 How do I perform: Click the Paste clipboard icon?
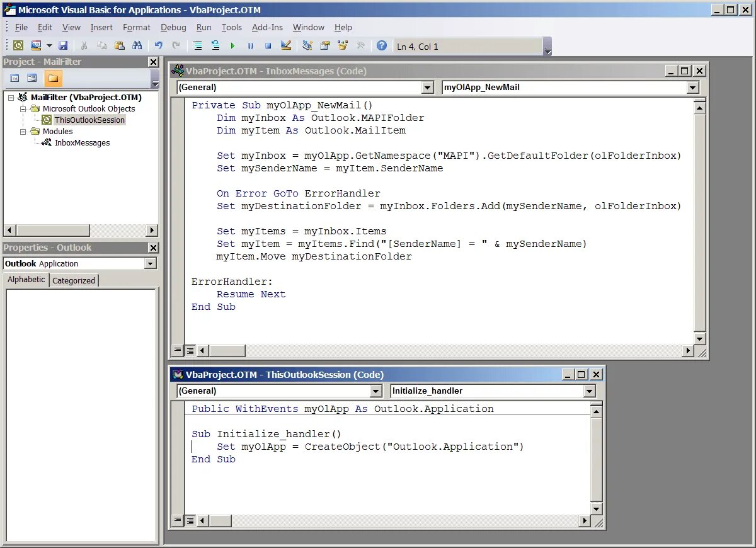click(x=119, y=45)
